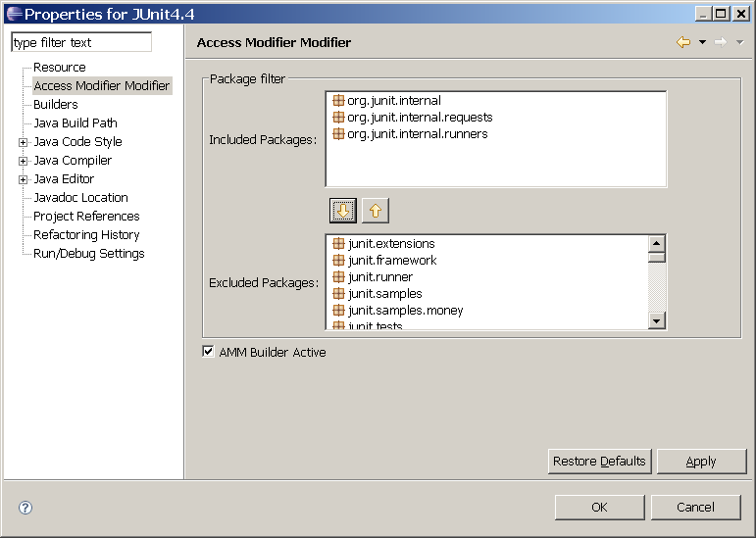Image resolution: width=756 pixels, height=538 pixels.
Task: Select org.junit.internal.runners package
Action: (417, 133)
